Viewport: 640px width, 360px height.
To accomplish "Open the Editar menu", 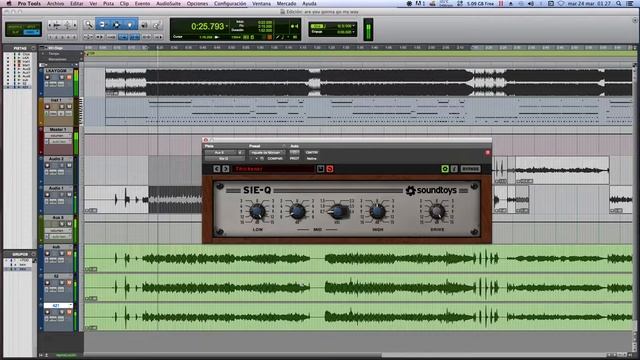I will (x=77, y=3).
